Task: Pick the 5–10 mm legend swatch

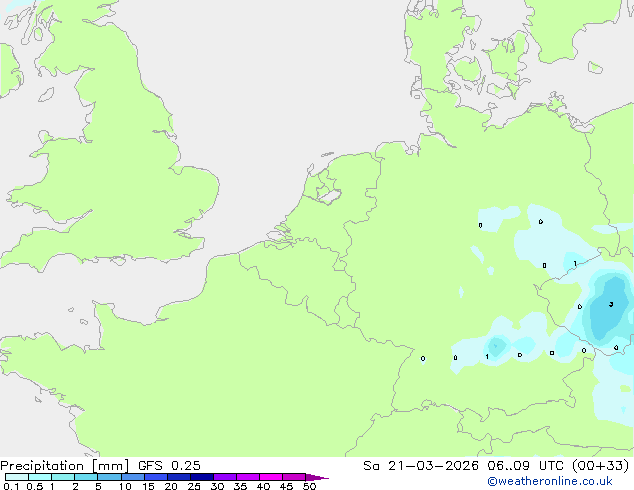Action: (x=109, y=477)
